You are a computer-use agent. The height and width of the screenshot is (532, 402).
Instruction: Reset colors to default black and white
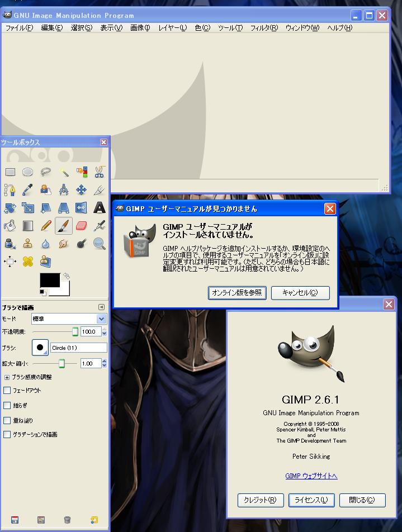[x=42, y=292]
